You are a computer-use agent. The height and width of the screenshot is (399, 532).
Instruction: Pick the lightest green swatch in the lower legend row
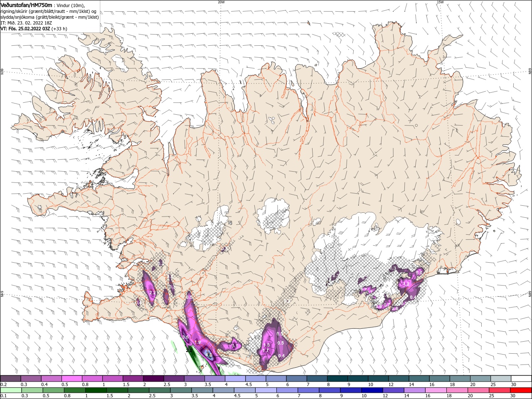click(x=11, y=390)
